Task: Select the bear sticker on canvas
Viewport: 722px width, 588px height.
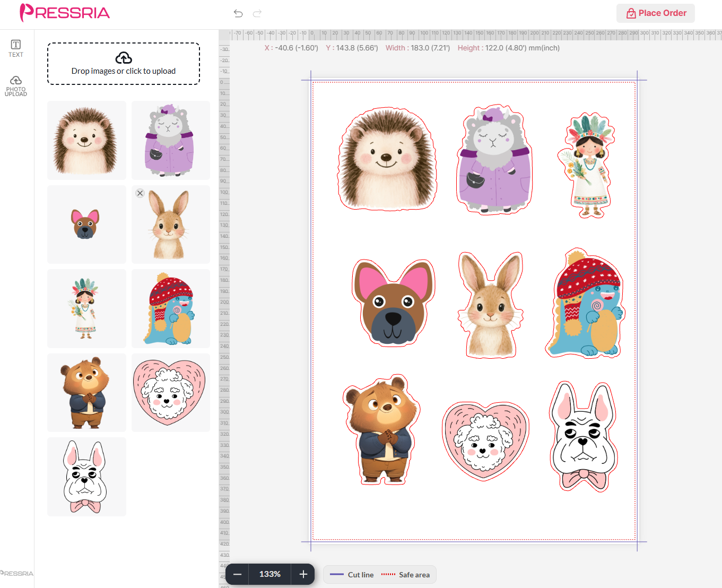Action: (x=382, y=430)
